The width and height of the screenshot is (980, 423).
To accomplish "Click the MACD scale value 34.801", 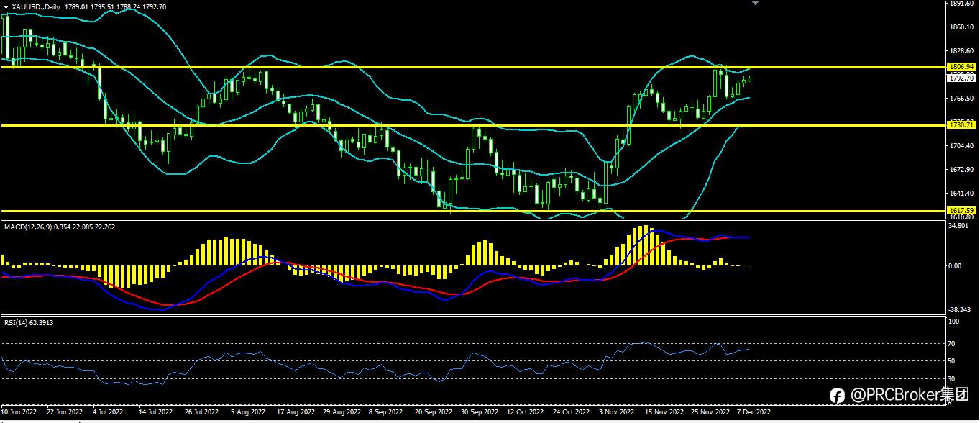I will click(960, 225).
